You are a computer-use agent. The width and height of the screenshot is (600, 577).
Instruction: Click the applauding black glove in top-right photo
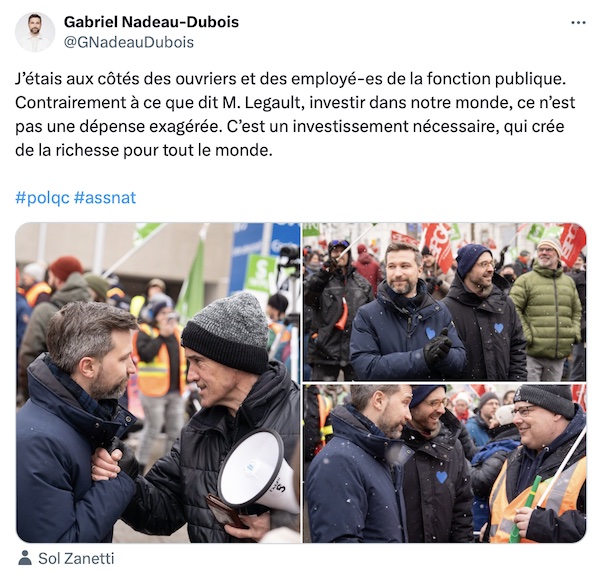(437, 347)
